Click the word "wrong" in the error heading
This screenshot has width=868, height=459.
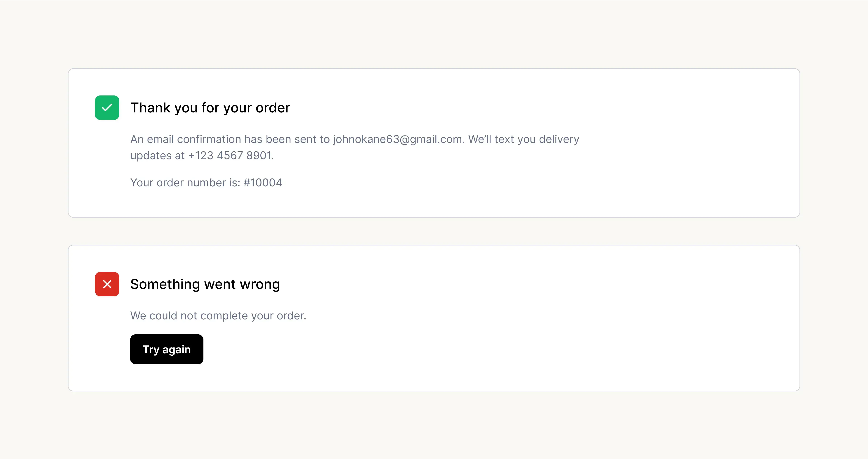[259, 284]
